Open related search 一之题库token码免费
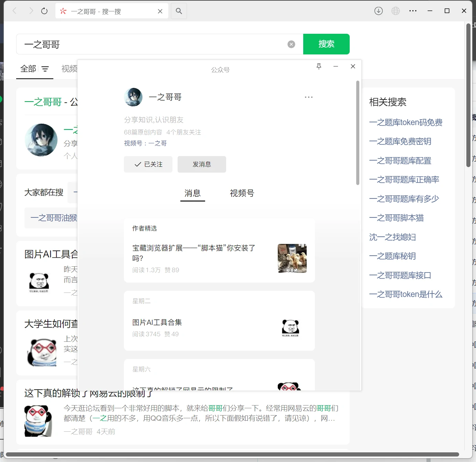This screenshot has height=462, width=476. pos(406,122)
